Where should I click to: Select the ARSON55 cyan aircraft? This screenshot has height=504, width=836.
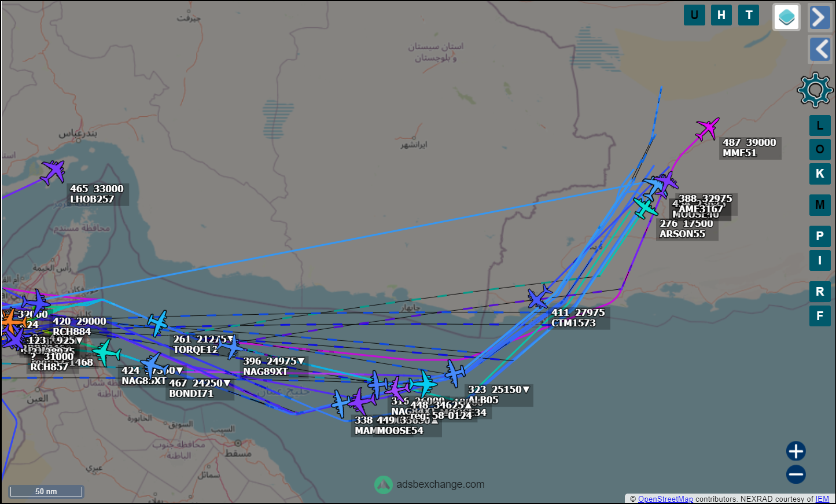point(645,207)
